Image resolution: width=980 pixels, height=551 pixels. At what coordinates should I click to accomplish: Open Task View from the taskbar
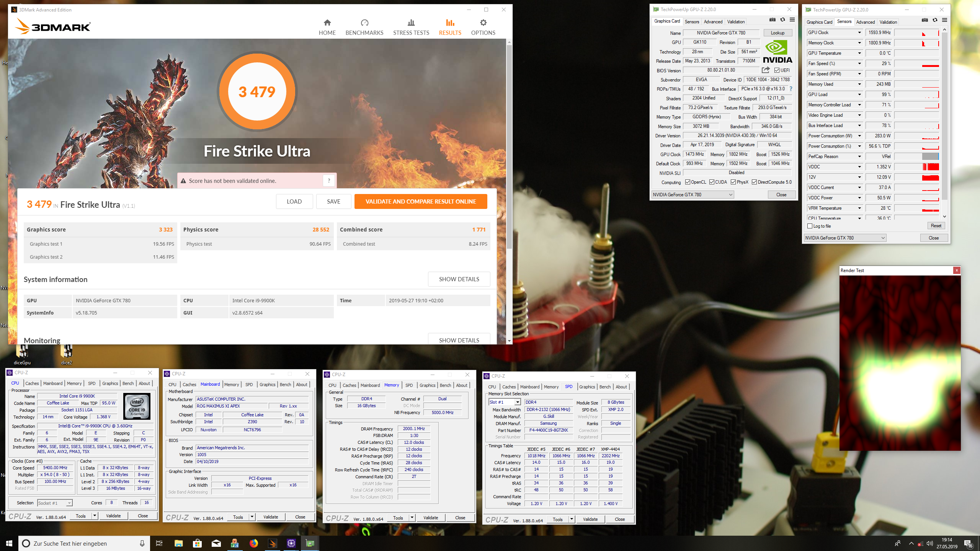[159, 543]
